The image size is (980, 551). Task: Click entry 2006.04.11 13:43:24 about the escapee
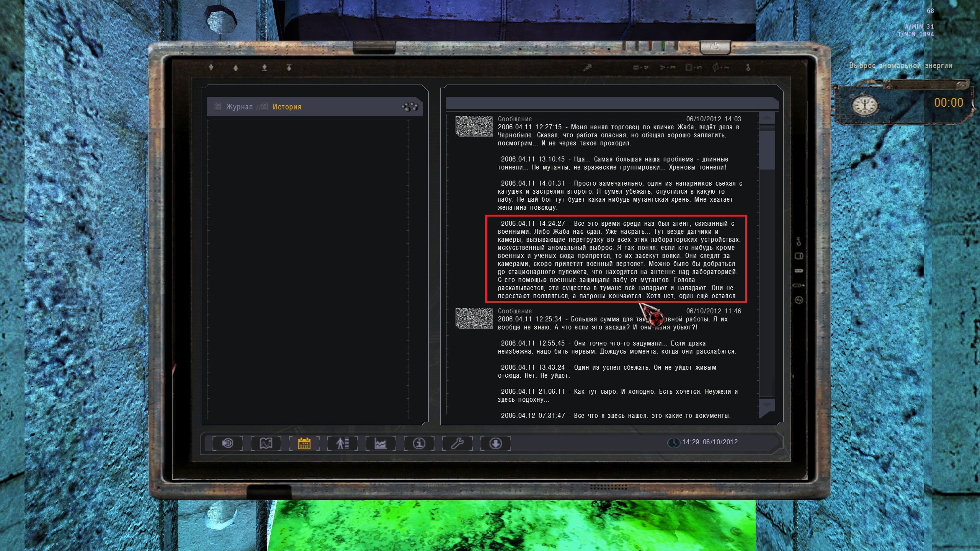[x=607, y=372]
